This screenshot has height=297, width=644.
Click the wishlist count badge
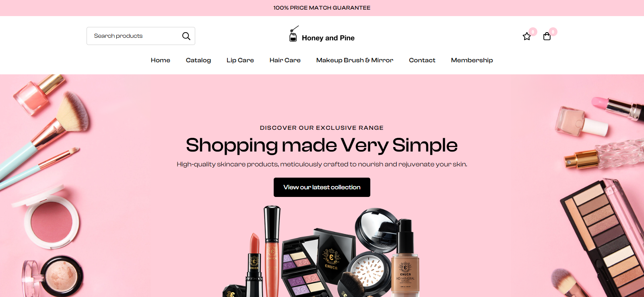click(533, 32)
